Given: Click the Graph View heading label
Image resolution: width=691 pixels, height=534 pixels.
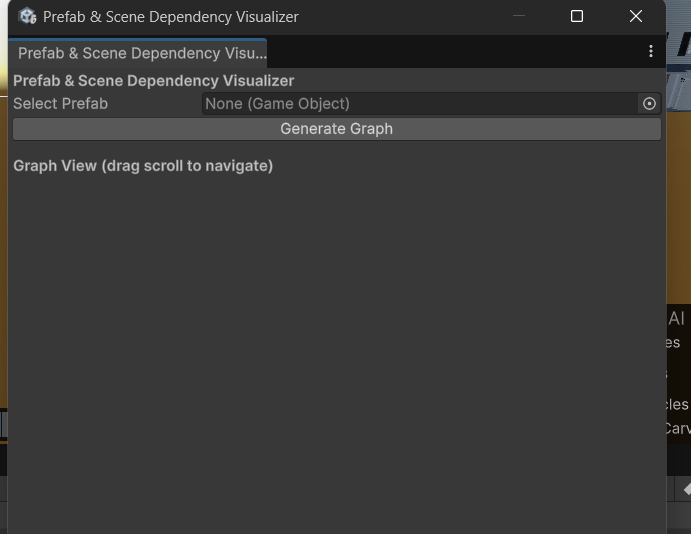Looking at the screenshot, I should (x=143, y=166).
